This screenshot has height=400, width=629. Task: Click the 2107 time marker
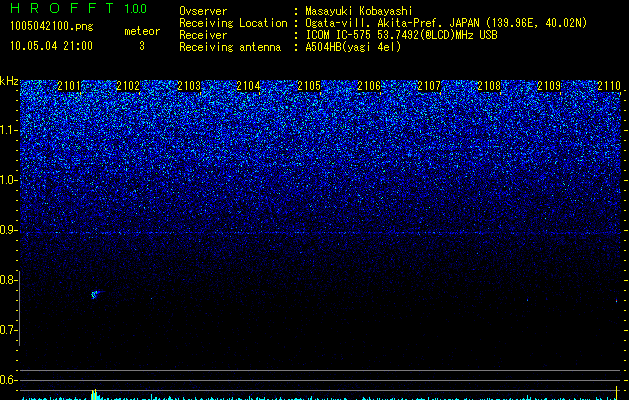point(429,86)
